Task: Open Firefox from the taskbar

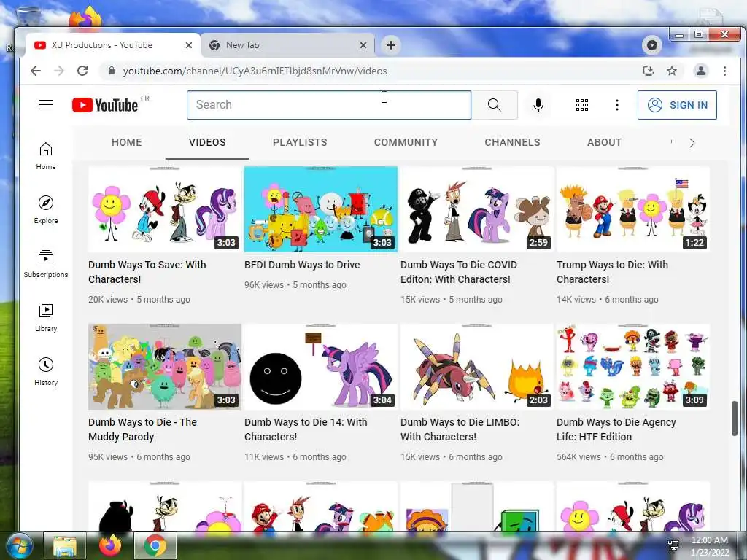Action: [110, 545]
